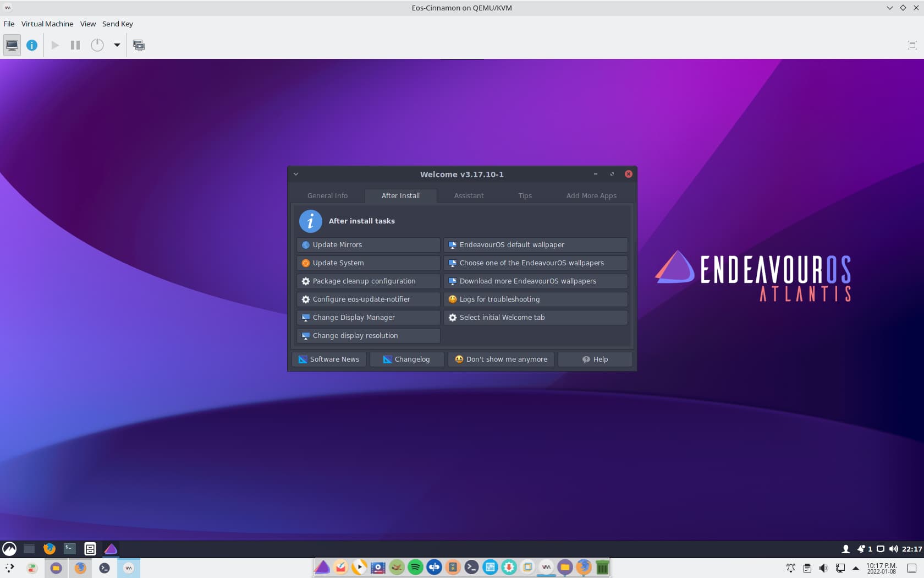Image resolution: width=924 pixels, height=578 pixels.
Task: Launch Firefox from the guest Cinnamon panel
Action: [50, 549]
